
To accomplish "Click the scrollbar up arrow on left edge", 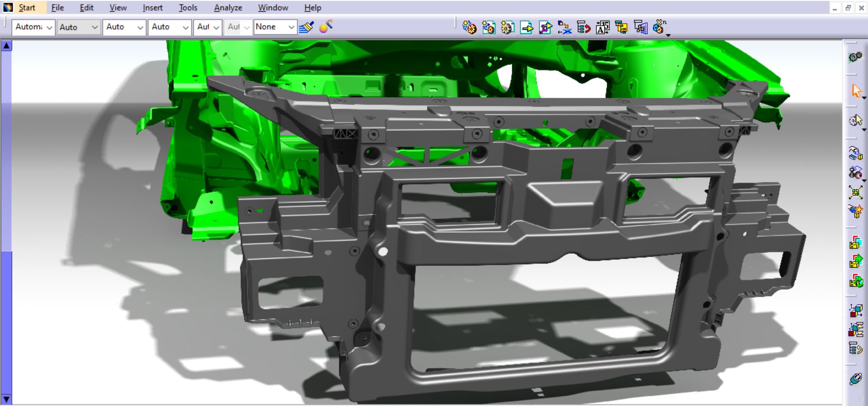I will 6,45.
